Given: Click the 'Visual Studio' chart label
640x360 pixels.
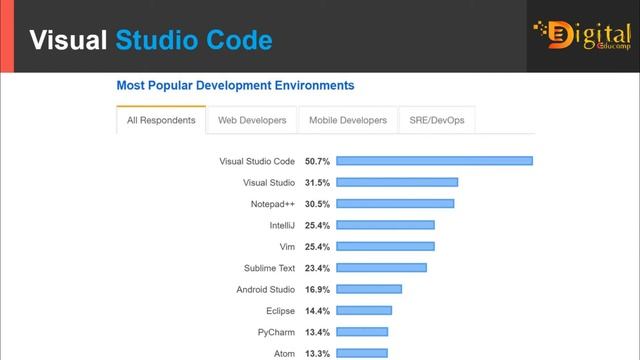Looking at the screenshot, I should pos(269,182).
